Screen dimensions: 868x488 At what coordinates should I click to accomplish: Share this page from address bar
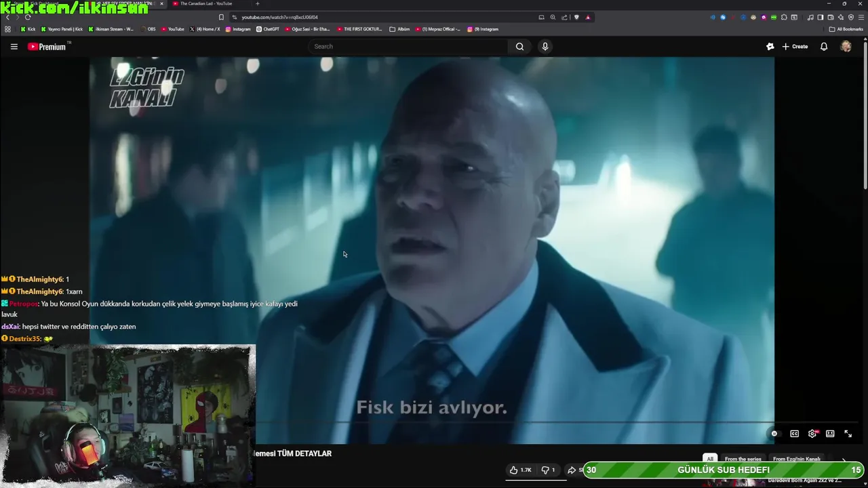coord(564,17)
